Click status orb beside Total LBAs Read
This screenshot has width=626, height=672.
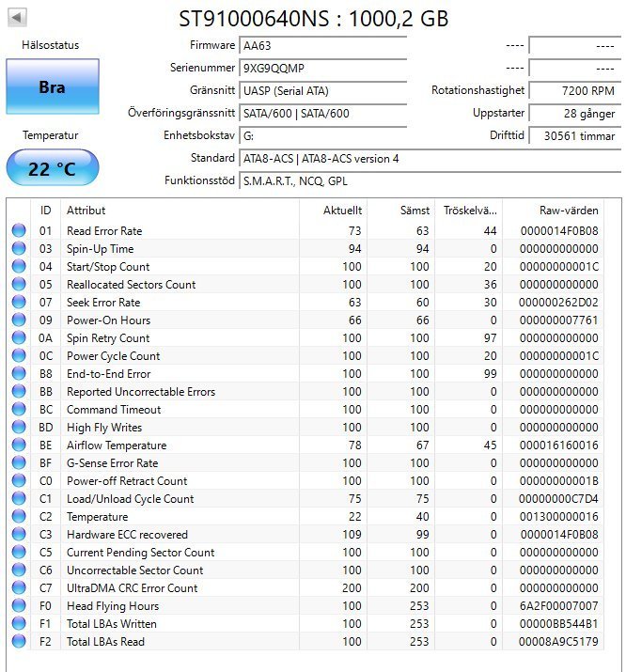pos(18,642)
